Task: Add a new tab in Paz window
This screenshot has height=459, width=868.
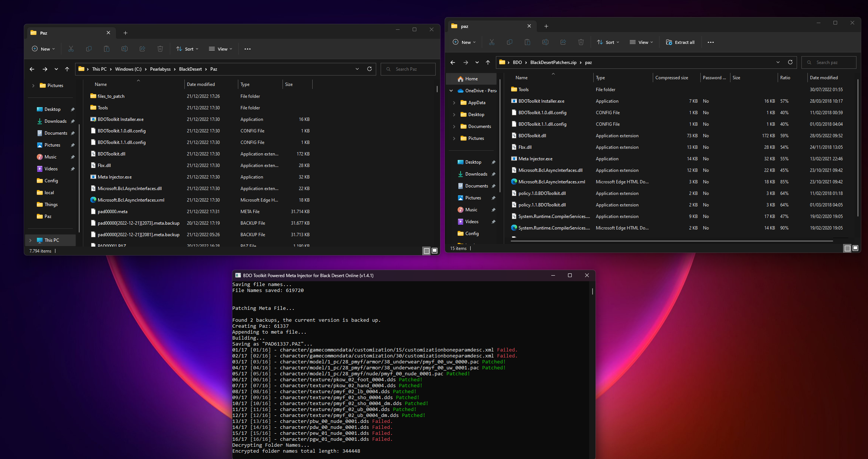Action: click(125, 33)
